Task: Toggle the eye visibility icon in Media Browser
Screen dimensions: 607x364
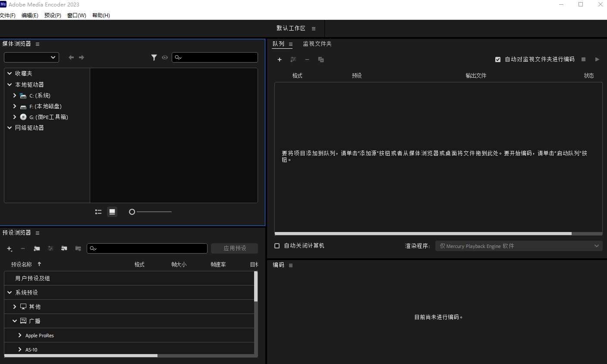Action: pos(164,57)
